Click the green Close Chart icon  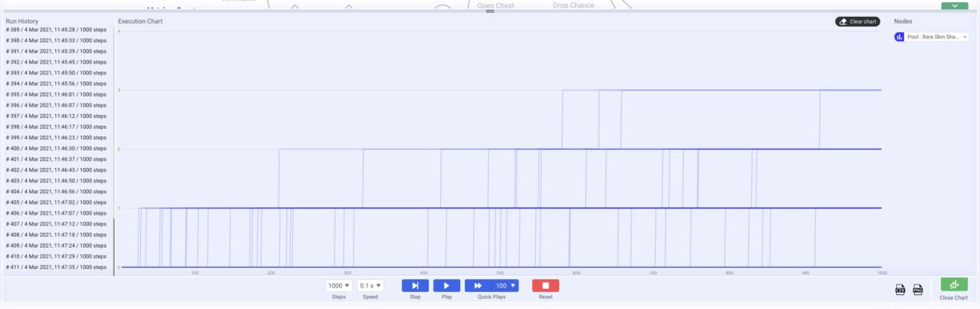[954, 284]
